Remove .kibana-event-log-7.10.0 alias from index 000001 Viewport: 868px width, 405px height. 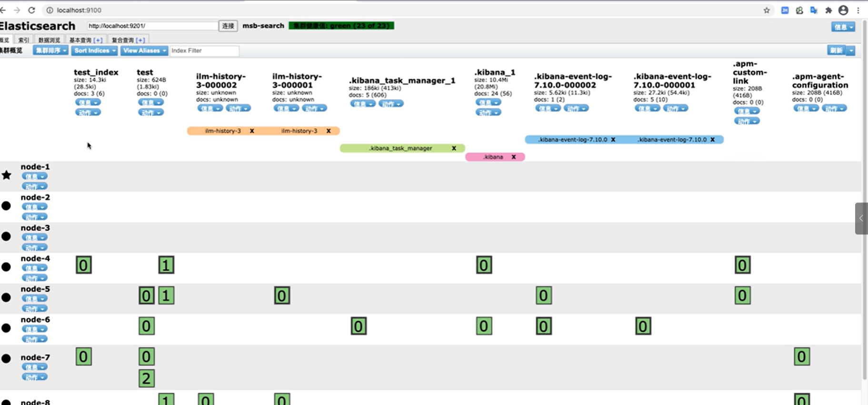tap(712, 140)
